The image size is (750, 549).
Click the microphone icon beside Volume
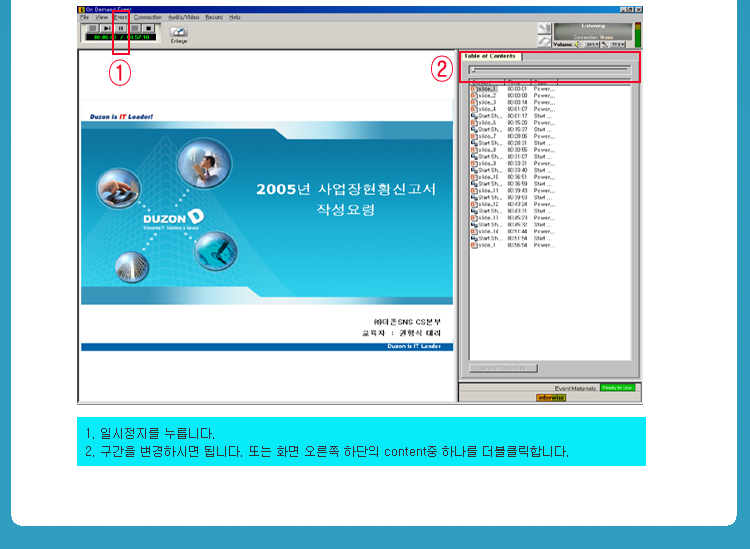[605, 44]
